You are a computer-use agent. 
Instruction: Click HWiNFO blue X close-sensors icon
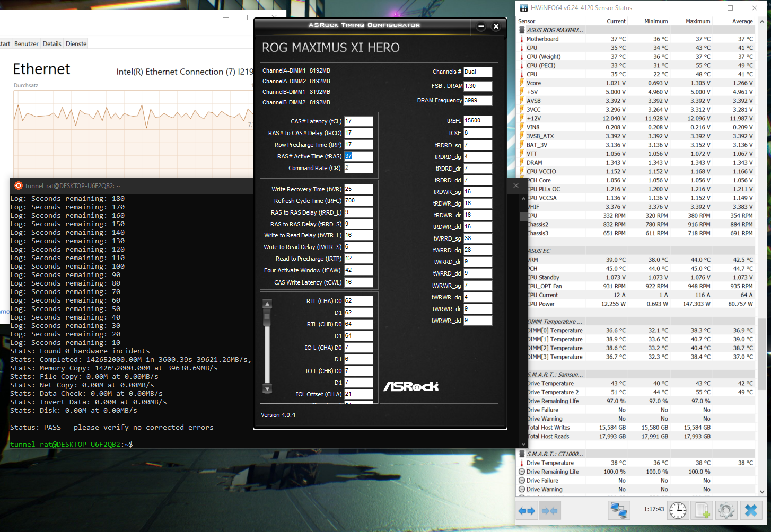[x=751, y=510]
